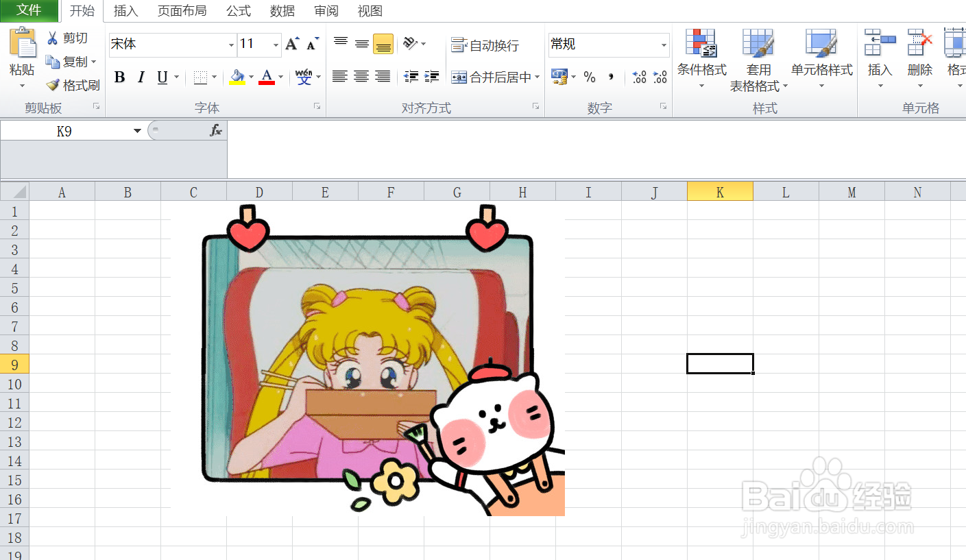Toggle Wrap Text (自动换行)
The height and width of the screenshot is (560, 966).
[x=485, y=45]
